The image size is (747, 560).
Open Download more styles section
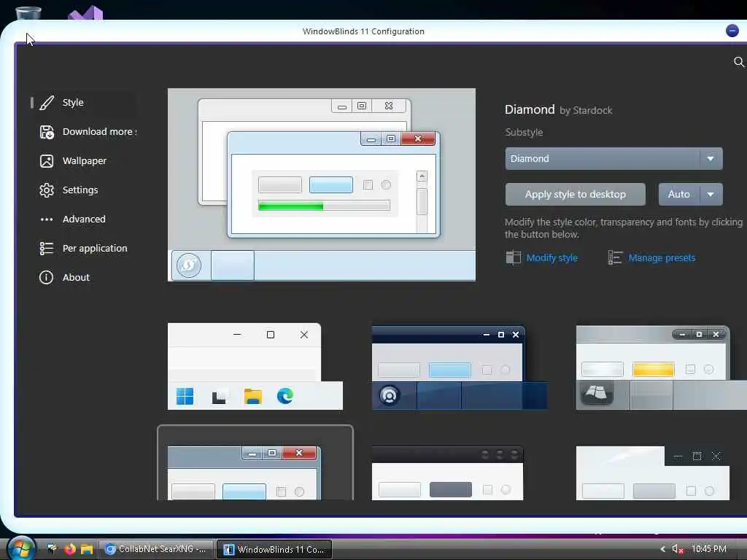(x=84, y=132)
